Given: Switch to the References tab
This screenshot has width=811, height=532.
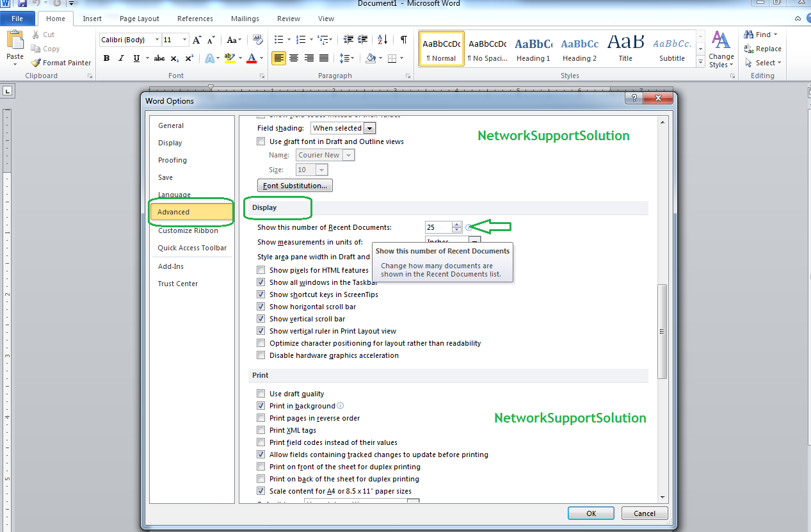Looking at the screenshot, I should (195, 19).
